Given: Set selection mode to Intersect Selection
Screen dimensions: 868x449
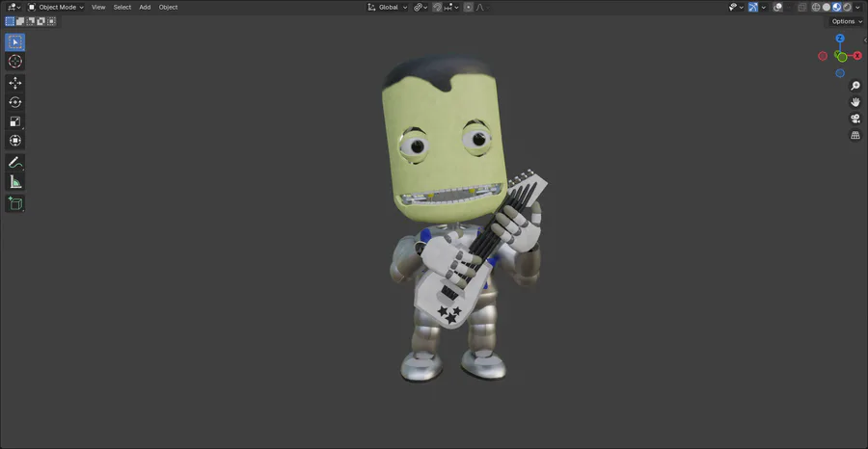Looking at the screenshot, I should click(x=51, y=21).
